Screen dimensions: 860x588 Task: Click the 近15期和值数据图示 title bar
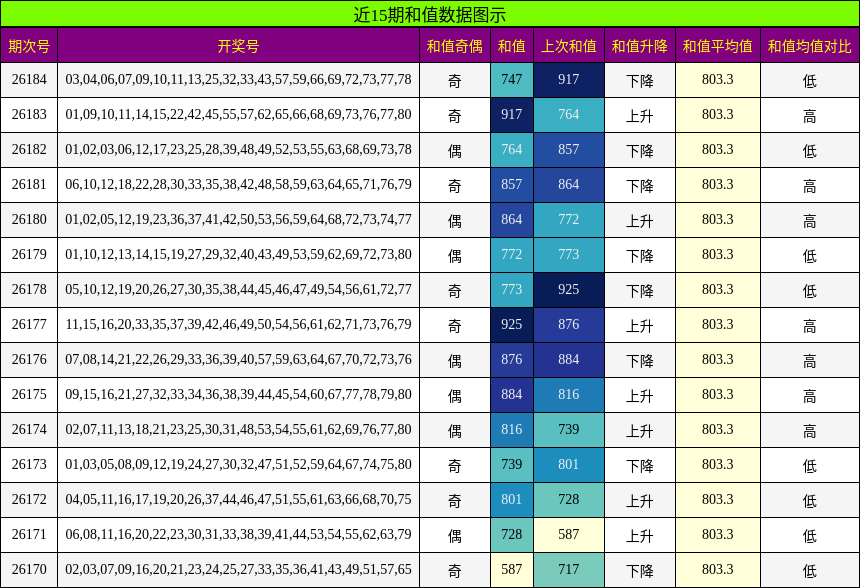pos(430,14)
